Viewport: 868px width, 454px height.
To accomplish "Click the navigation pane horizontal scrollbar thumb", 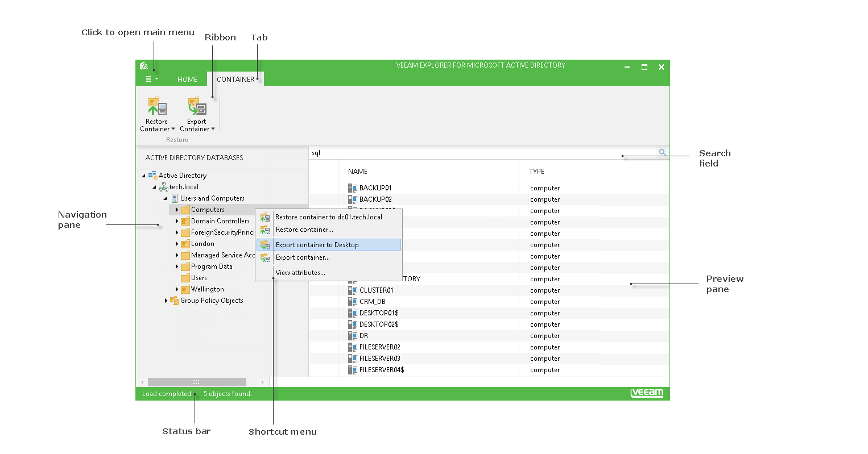I will click(x=197, y=382).
